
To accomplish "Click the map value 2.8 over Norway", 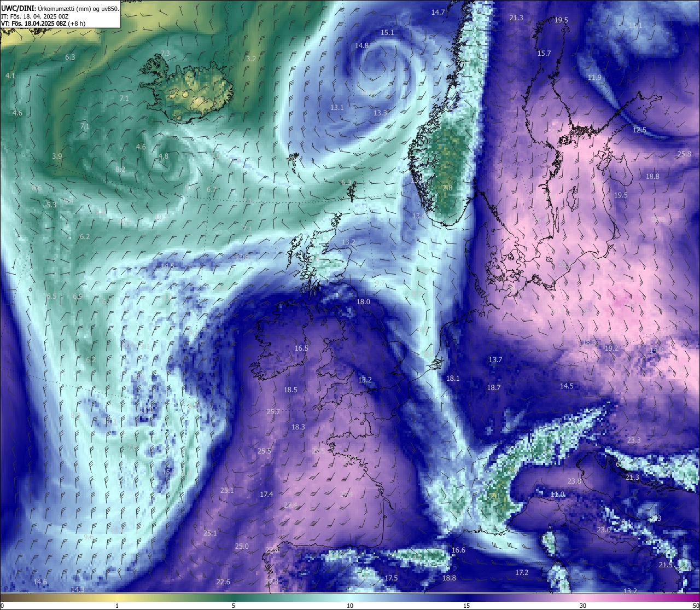I will point(447,188).
